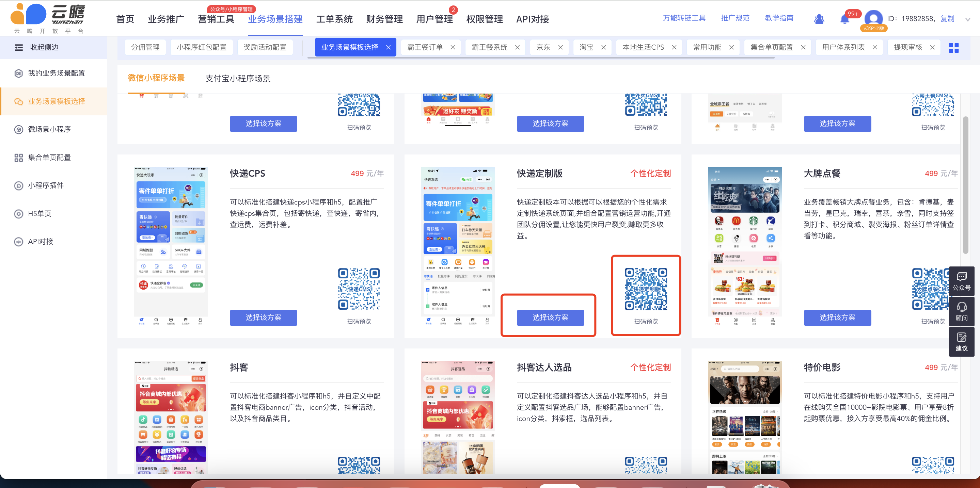980x488 pixels.
Task: Click 万能转链工具 link
Action: coord(684,18)
